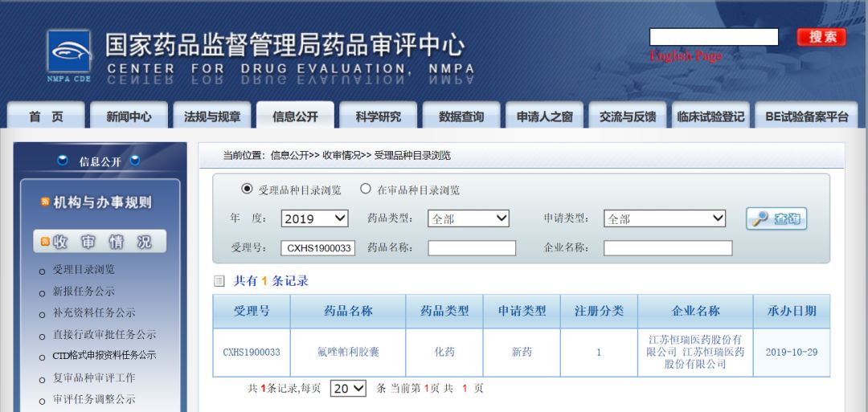Click the 药品类型 column header

[444, 312]
